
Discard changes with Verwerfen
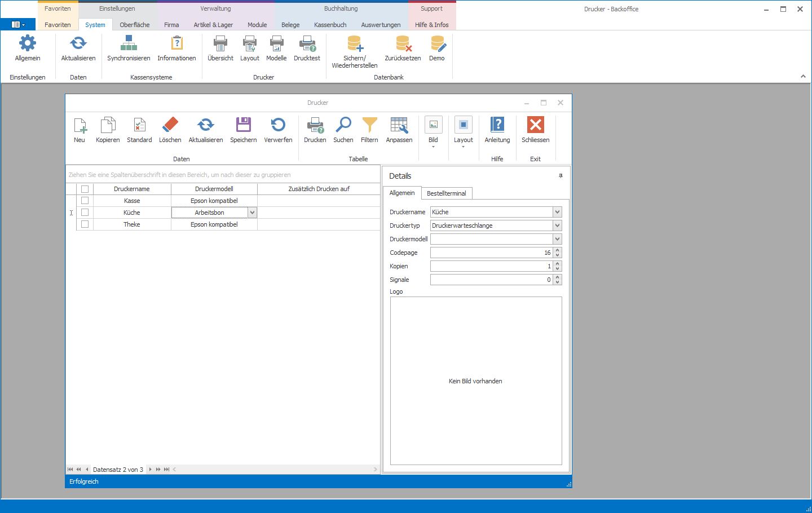278,130
